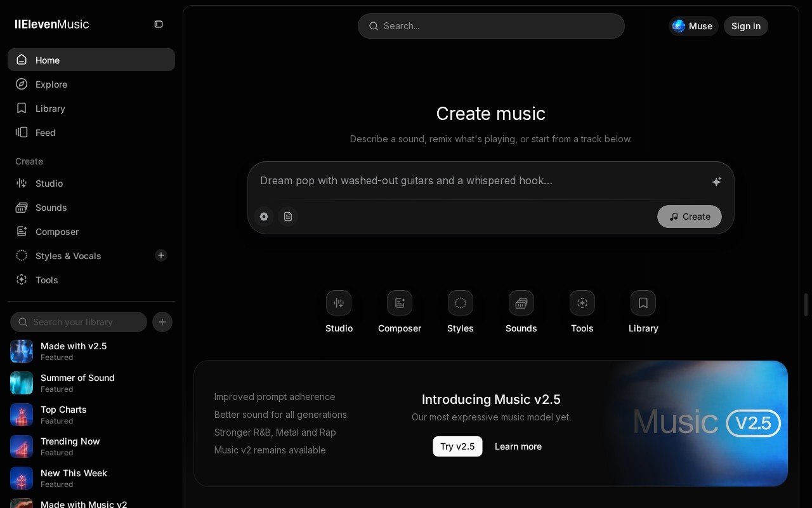
Task: Open the Studio shortcut tile
Action: [339, 303]
